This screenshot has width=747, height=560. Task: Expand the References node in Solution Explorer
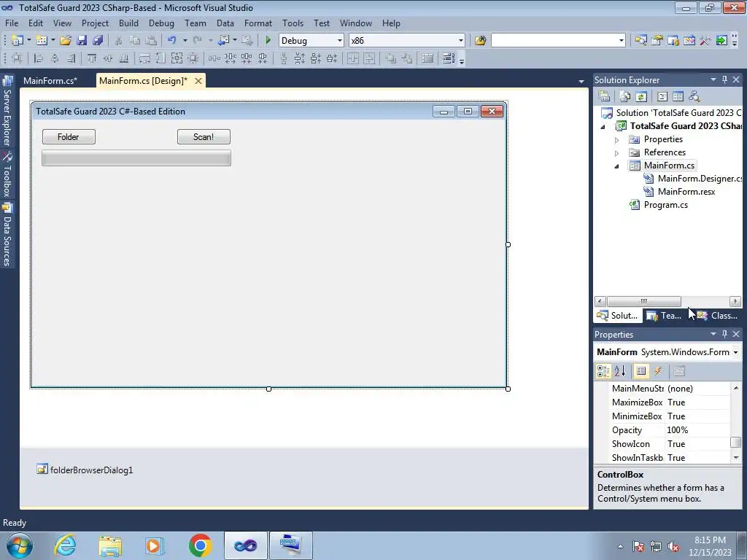616,153
